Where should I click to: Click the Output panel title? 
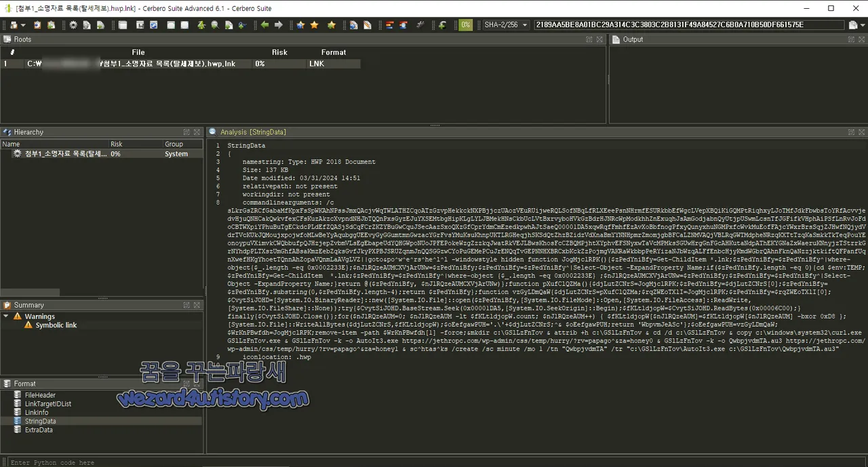[633, 39]
